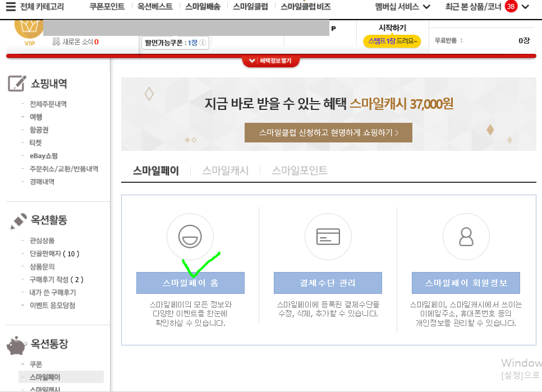Expand the red 혜택정보열기 tab
Screen dimensions: 542x392
270,61
